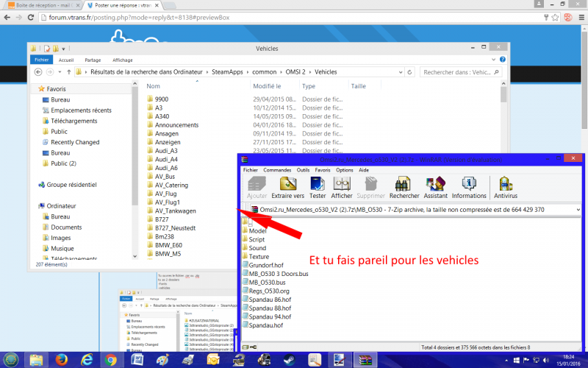The height and width of the screenshot is (368, 588).
Task: Open the Aide menu in WinRAR
Action: (x=364, y=170)
